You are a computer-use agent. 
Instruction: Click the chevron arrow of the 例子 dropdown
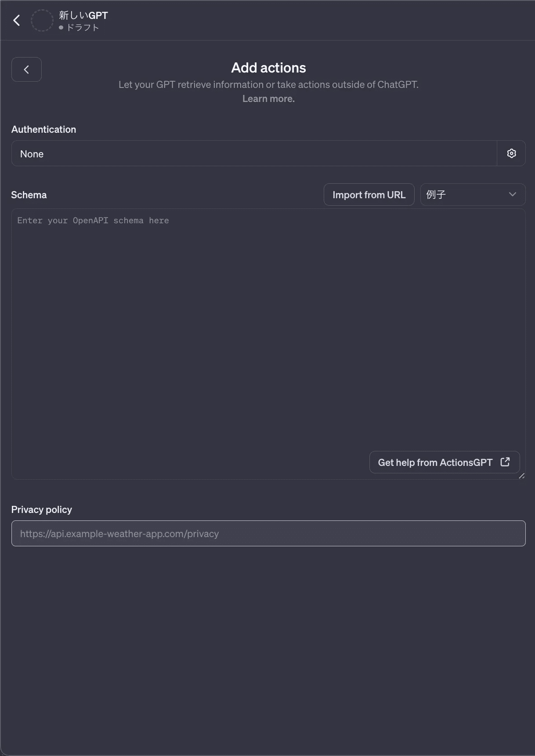(512, 195)
